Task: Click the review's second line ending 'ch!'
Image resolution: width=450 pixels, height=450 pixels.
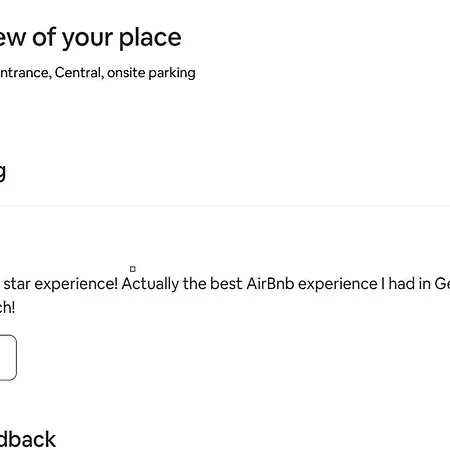Action: pyautogui.click(x=7, y=307)
